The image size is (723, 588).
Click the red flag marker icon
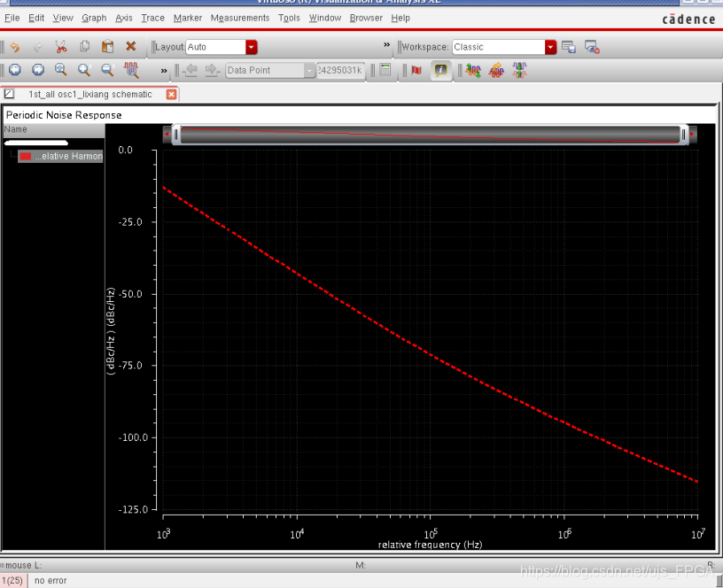point(416,70)
